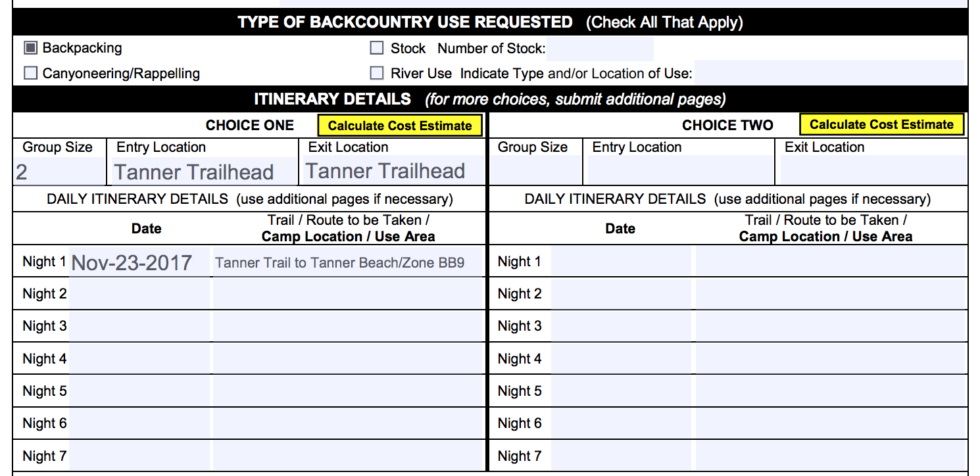The image size is (980, 476).
Task: Select Choice Two Group Size field
Action: click(535, 170)
